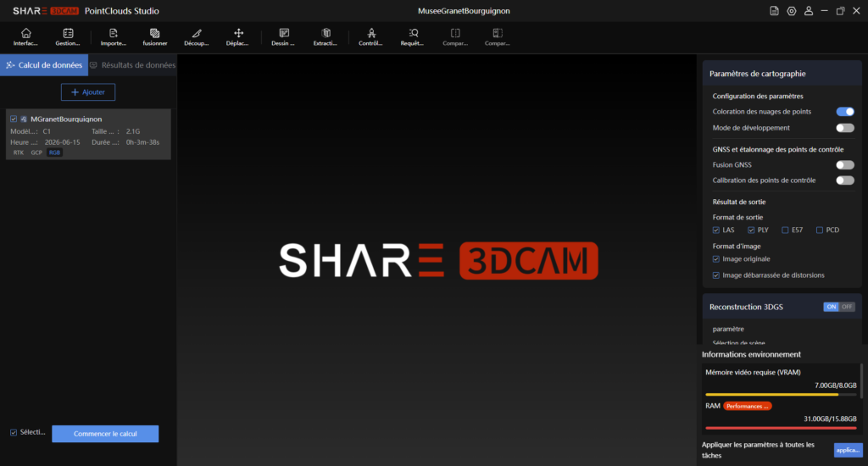Uncheck the MGranetBourguignon task checkbox

click(x=14, y=119)
